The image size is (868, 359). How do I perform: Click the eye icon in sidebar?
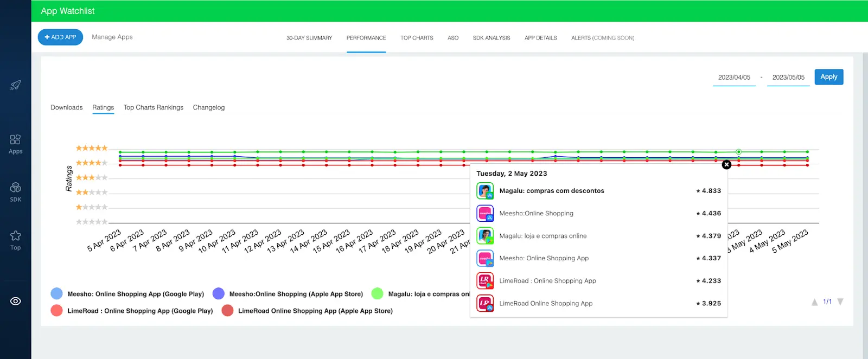pos(15,301)
